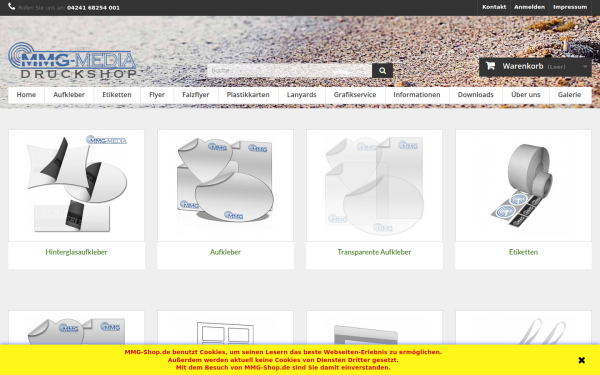Viewport: 600px width, 375px height.
Task: Open Hinterglasaufkleber product image
Action: [77, 186]
